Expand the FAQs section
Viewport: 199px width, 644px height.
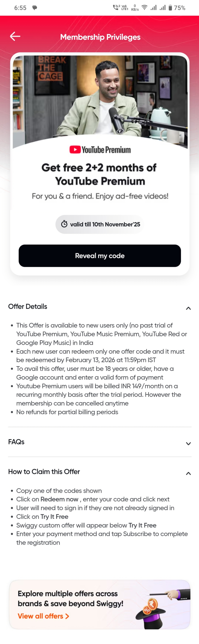click(188, 444)
